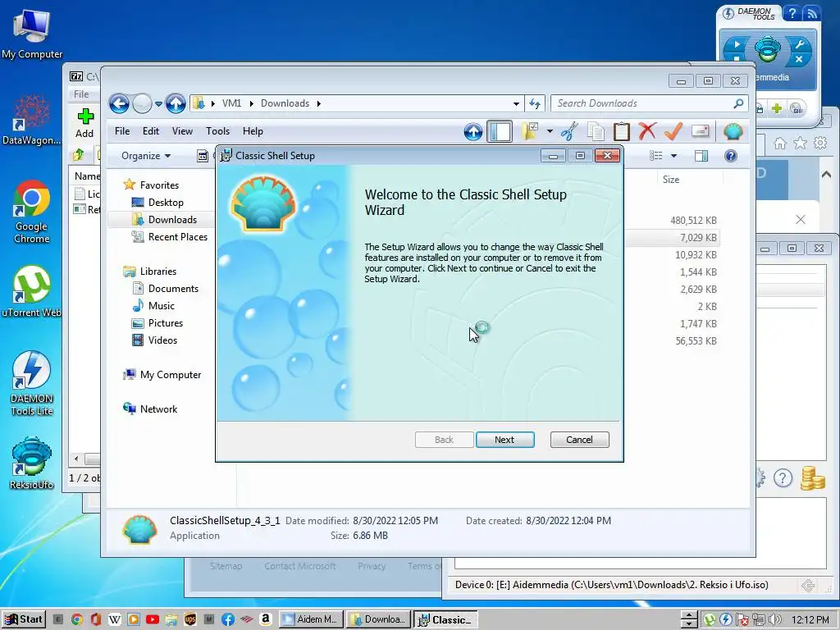Select Recent Places in navigation pane

click(x=177, y=237)
